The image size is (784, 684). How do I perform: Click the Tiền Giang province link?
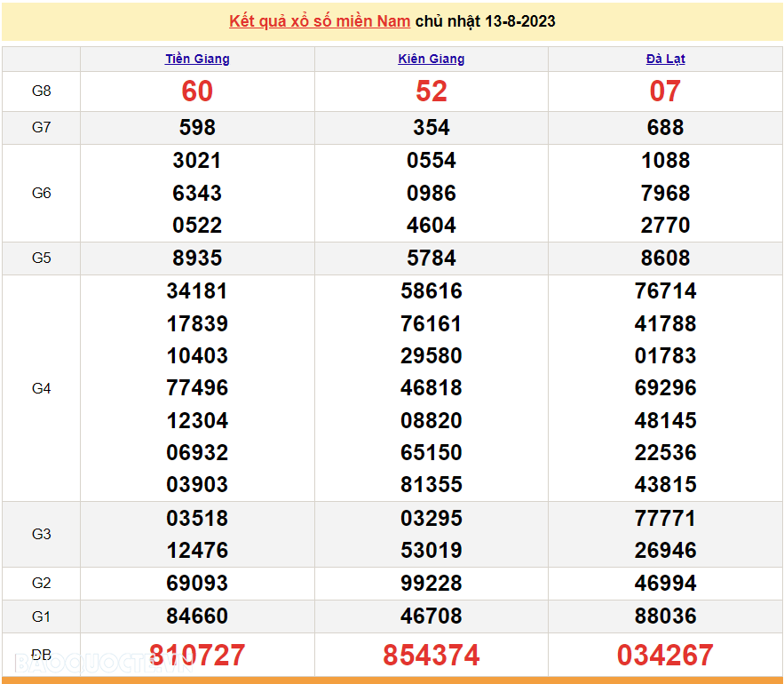point(197,59)
